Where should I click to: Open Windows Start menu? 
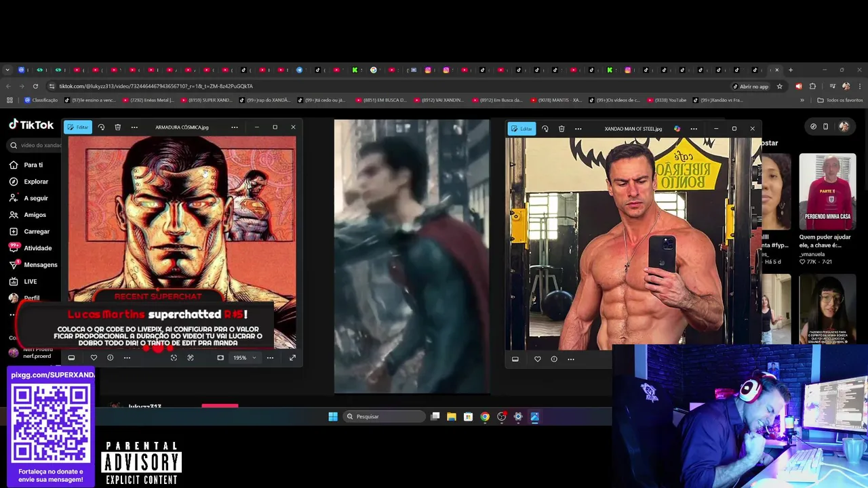tap(333, 417)
